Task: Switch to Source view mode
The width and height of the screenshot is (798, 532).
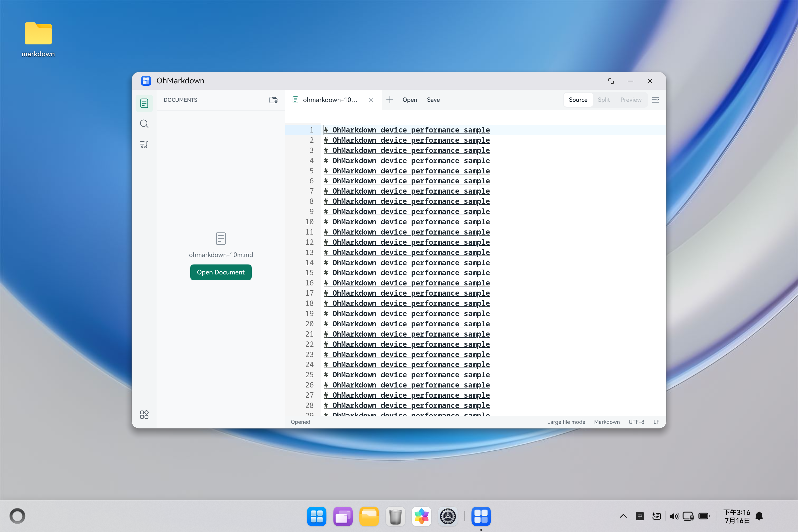Action: point(578,100)
